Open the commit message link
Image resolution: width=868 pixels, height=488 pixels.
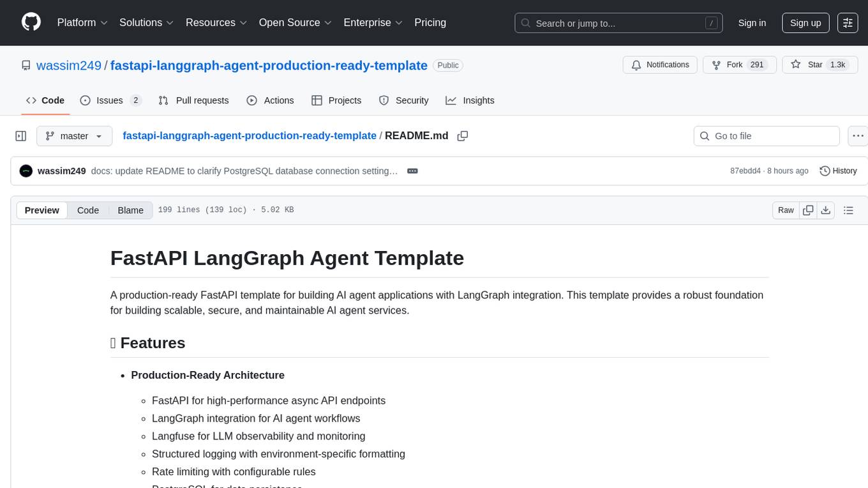coord(244,171)
